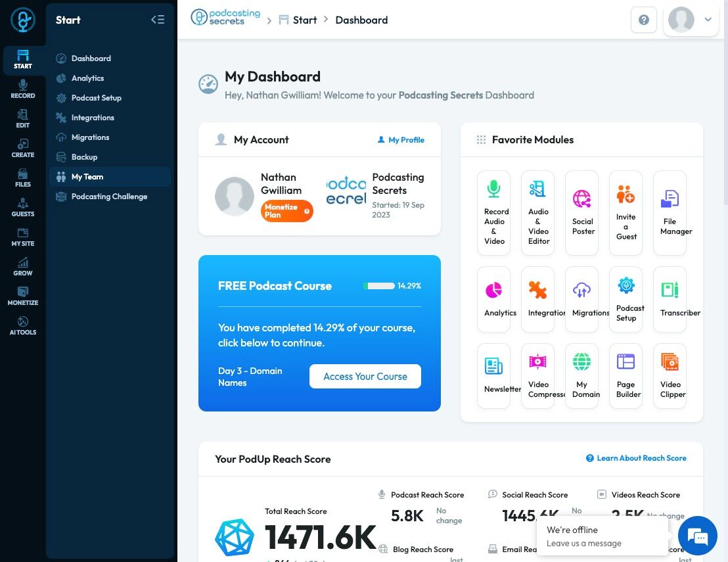
Task: Open Record Audio & Video favorite module
Action: [493, 213]
